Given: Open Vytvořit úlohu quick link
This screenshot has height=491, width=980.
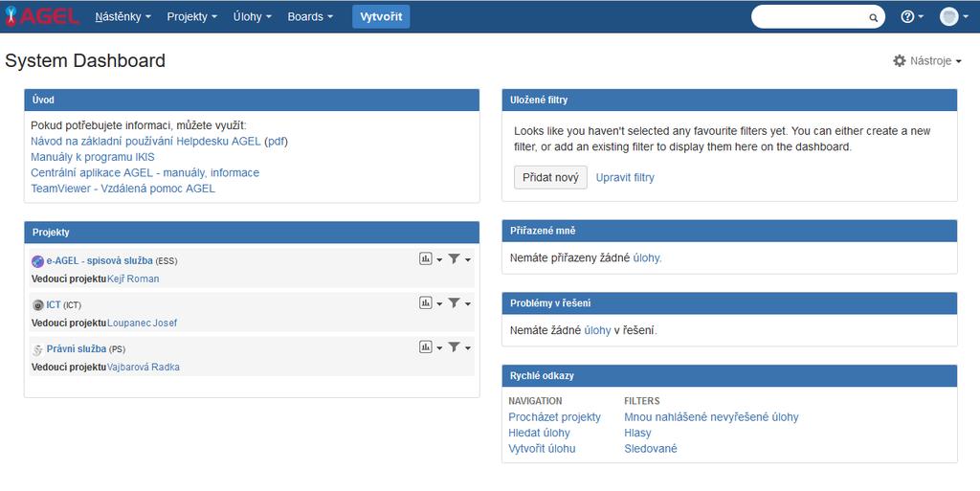Looking at the screenshot, I should coord(542,448).
